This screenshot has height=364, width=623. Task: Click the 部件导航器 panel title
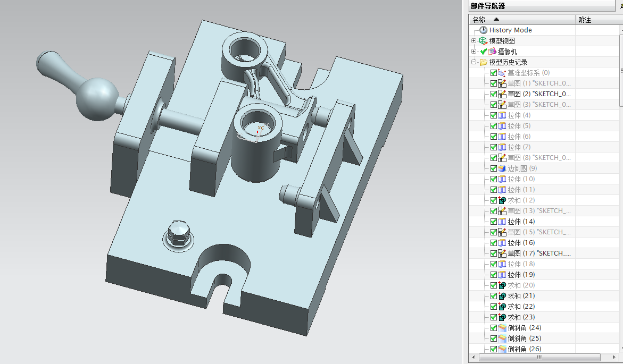point(488,6)
